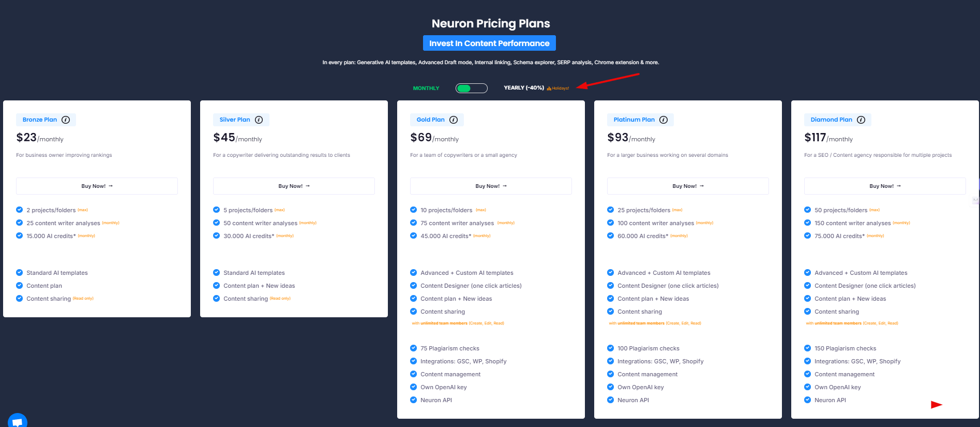The width and height of the screenshot is (980, 427).
Task: Click Buy Now for the Silver Plan
Action: 294,186
